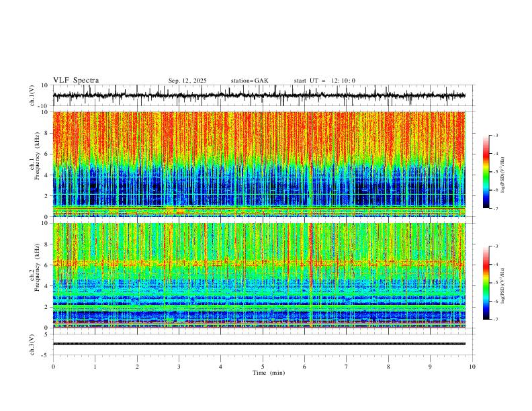The image size is (532, 411).
Task: Click the ch.1 spectrogram color bar
Action: [x=486, y=172]
